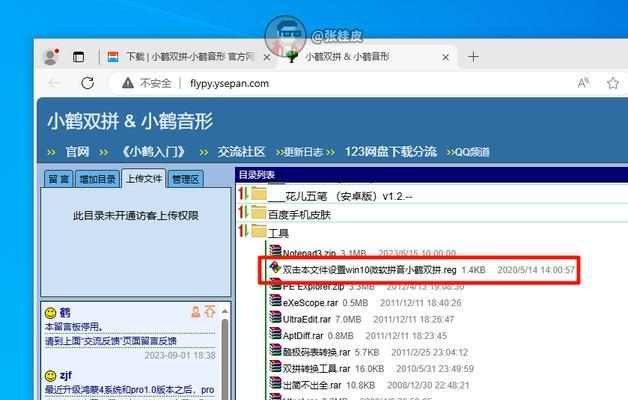Open the browser profile avatar icon
This screenshot has height=400, width=628.
[x=51, y=57]
